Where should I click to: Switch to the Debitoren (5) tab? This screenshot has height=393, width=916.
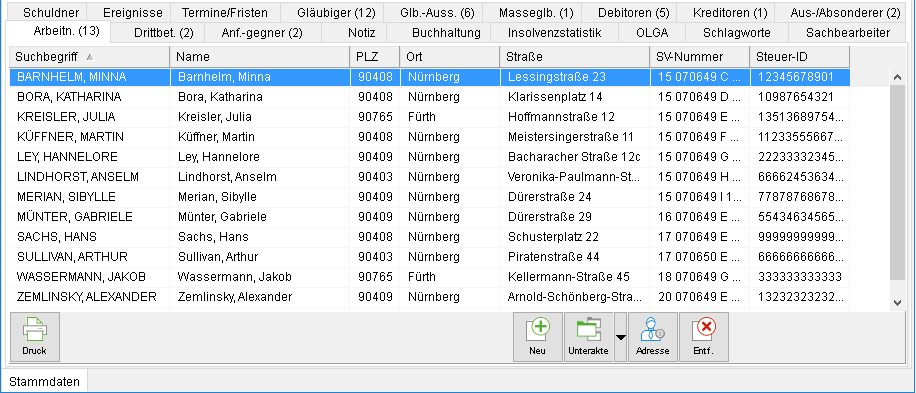coord(630,12)
